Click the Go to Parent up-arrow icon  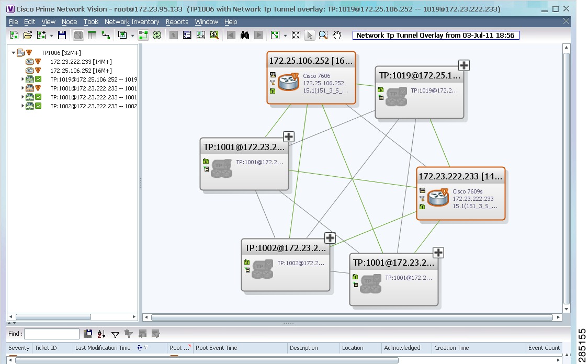[x=173, y=35]
